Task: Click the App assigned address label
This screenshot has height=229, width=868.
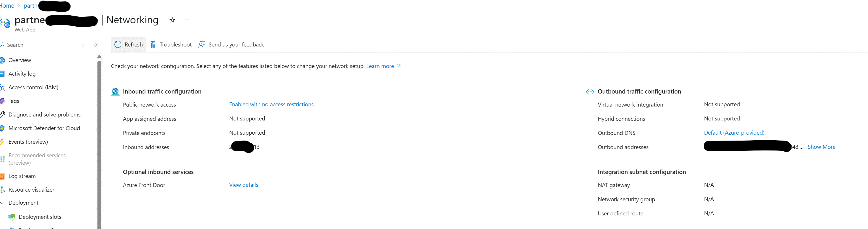Action: tap(150, 119)
